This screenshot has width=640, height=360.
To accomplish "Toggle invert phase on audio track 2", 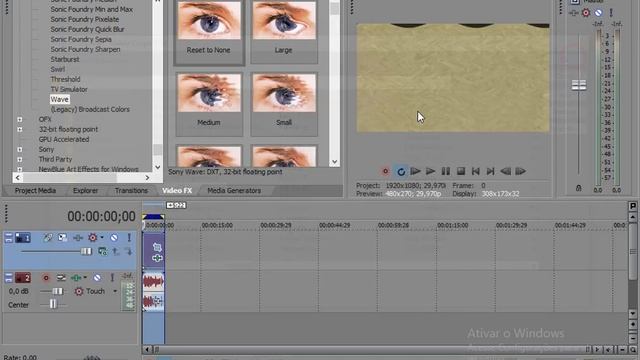I will (61, 278).
